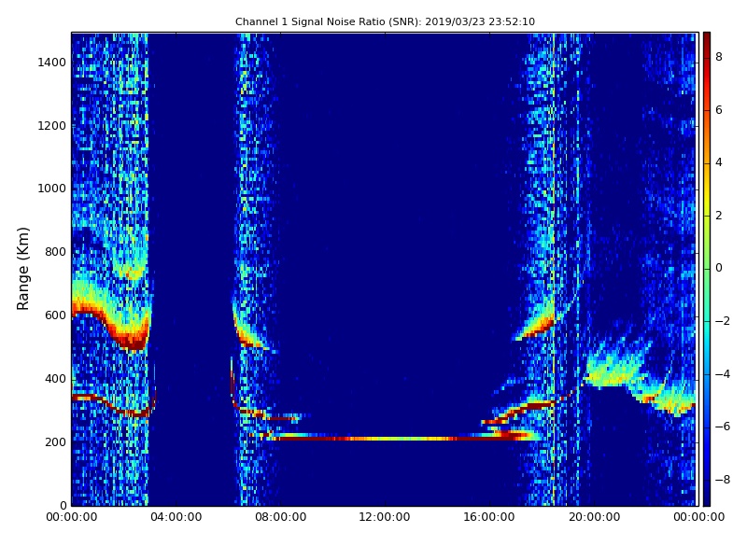
Task: Click the 1000 tick label on range axis
Action: pyautogui.click(x=52, y=189)
